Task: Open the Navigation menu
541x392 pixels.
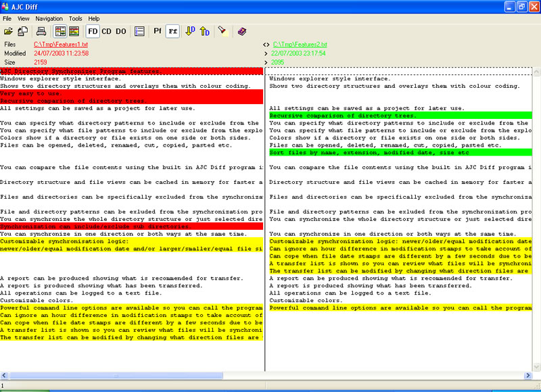Action: (49, 18)
